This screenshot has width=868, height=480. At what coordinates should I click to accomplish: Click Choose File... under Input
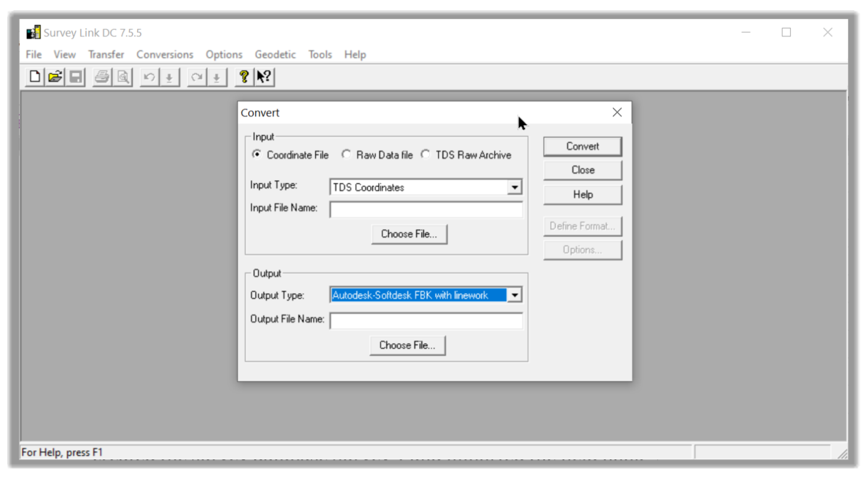(x=409, y=234)
